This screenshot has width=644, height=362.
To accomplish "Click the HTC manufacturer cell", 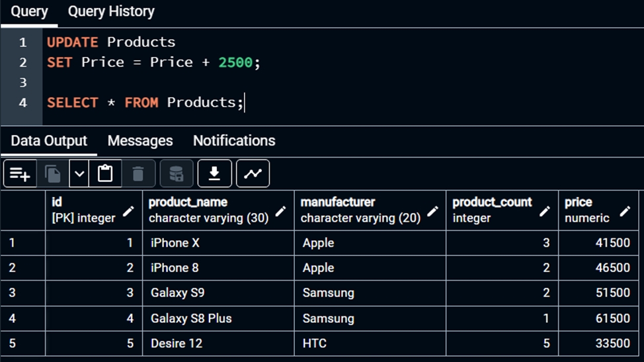I will [x=370, y=343].
